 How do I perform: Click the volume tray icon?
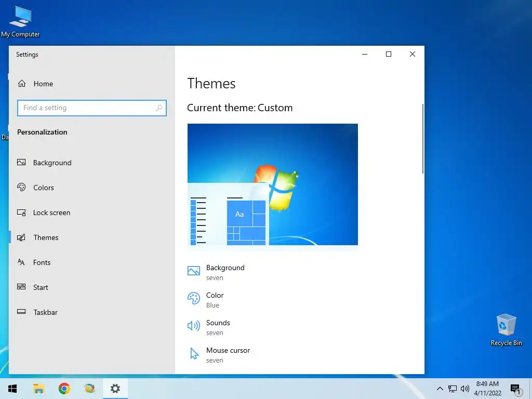[x=465, y=389]
